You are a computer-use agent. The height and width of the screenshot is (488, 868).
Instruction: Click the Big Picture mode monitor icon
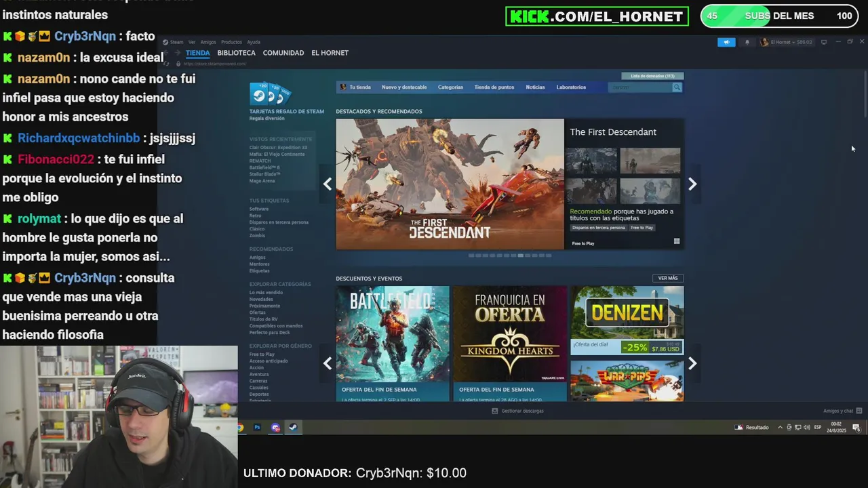[x=824, y=42]
